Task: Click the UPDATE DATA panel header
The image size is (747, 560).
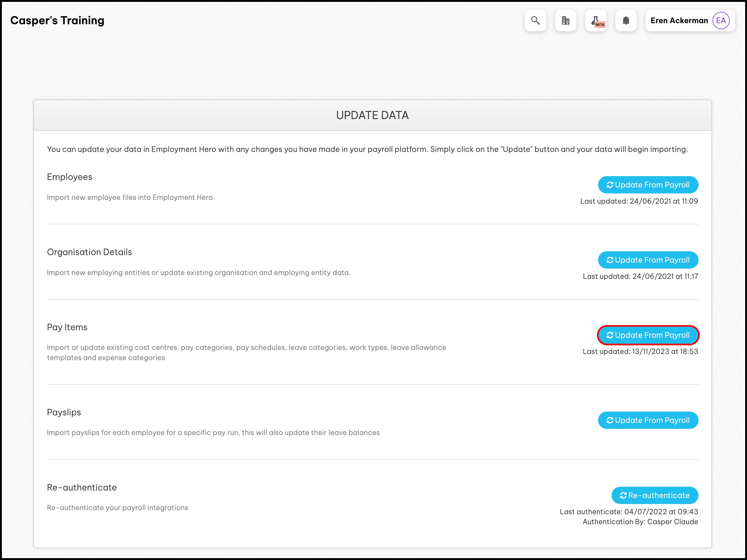Action: tap(372, 116)
